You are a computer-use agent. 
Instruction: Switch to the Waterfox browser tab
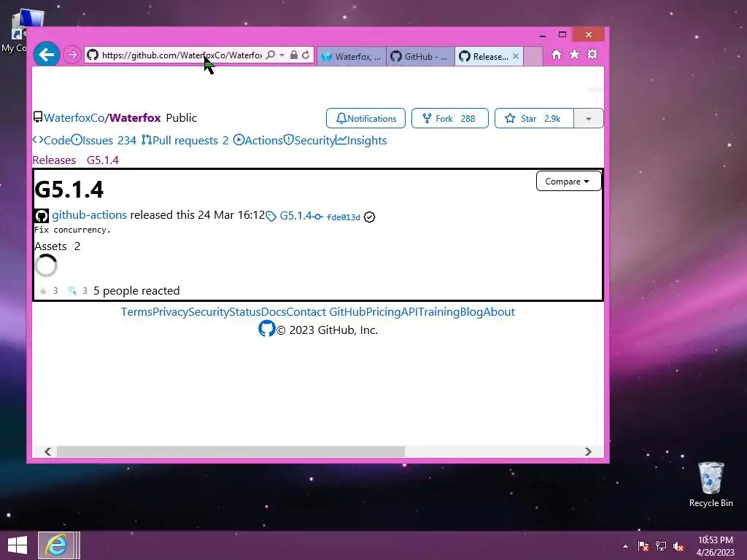[352, 57]
